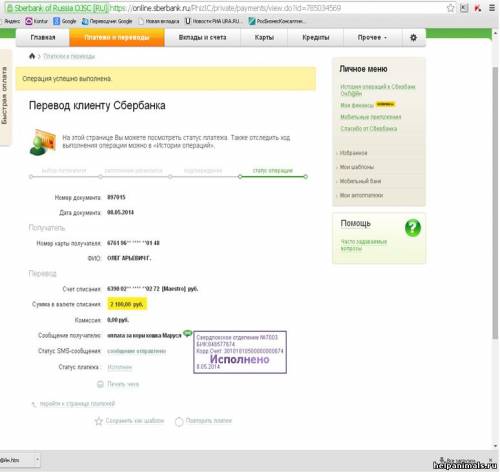Image resolution: width=500 pixels, height=472 pixels.
Task: Expand Избранное in personal menu
Action: (x=353, y=153)
